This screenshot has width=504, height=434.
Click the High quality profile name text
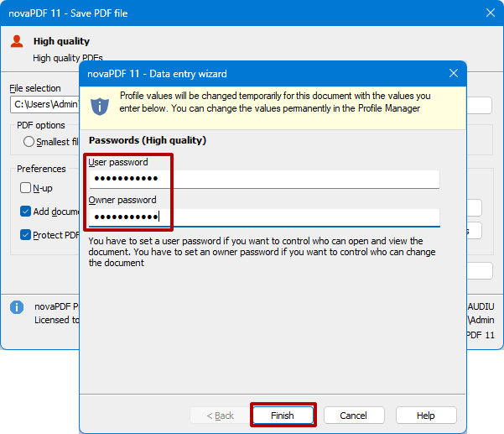pos(61,41)
